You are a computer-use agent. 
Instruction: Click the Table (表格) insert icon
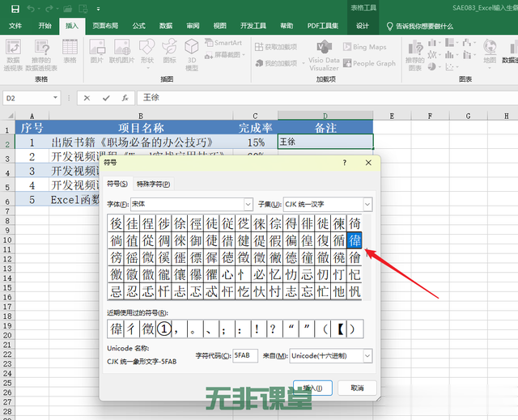(70, 51)
